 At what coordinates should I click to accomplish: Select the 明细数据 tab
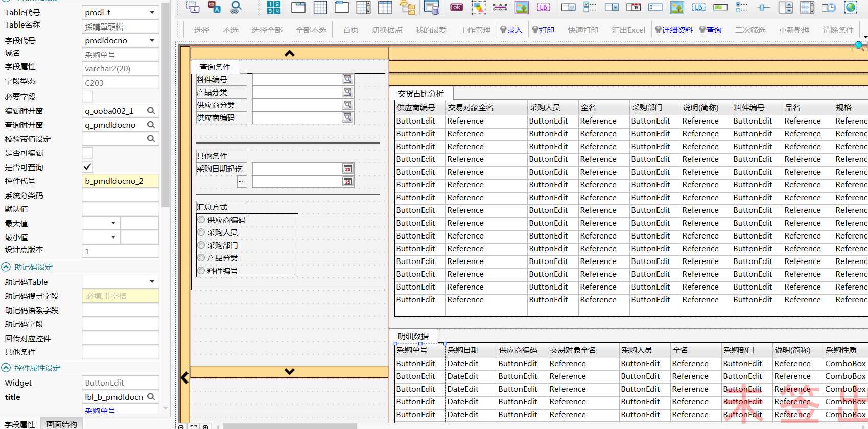coord(413,336)
